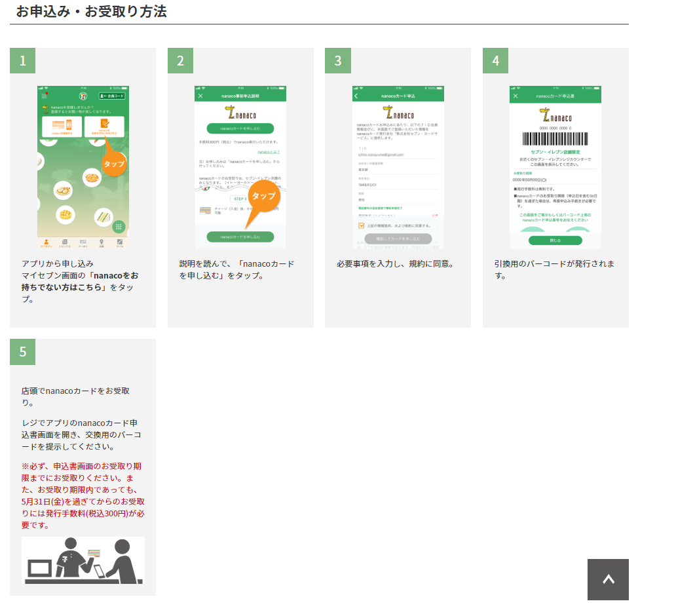Tap the grey '確認してカードを申し込む' button

[398, 239]
